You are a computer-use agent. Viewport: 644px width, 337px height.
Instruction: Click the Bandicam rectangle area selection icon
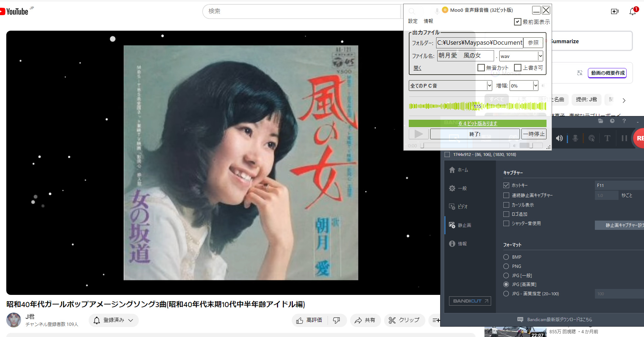click(x=447, y=154)
